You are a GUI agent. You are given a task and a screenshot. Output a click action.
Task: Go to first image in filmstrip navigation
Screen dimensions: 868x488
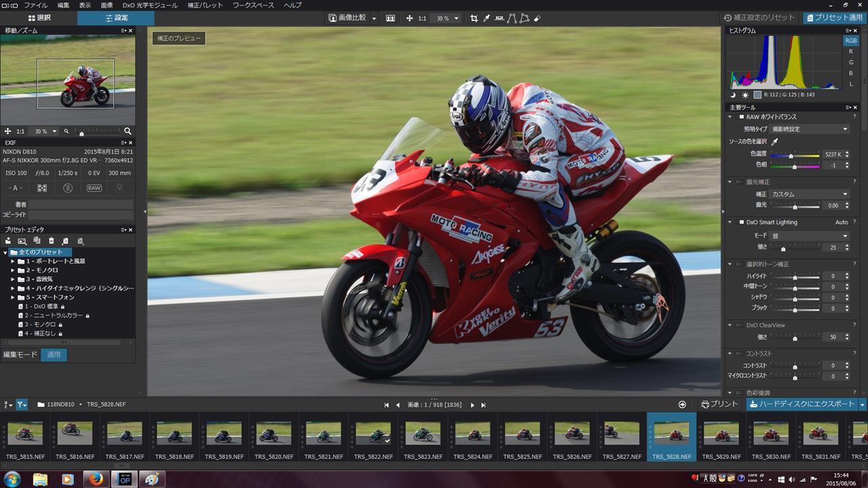click(x=387, y=405)
